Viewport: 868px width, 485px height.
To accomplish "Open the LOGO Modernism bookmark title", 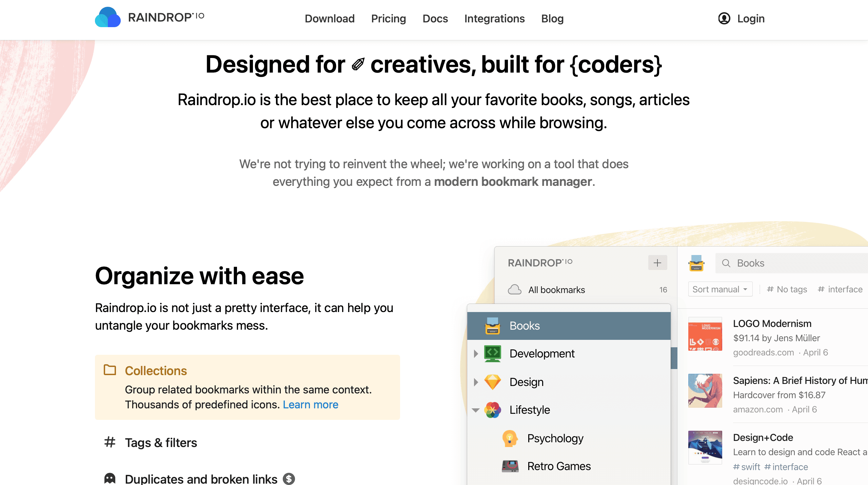I will (x=772, y=324).
